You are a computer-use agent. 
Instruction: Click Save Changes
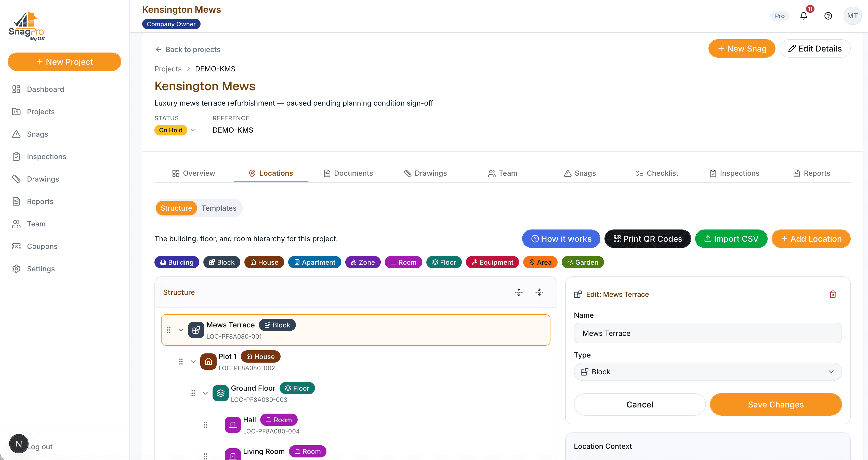(x=775, y=404)
